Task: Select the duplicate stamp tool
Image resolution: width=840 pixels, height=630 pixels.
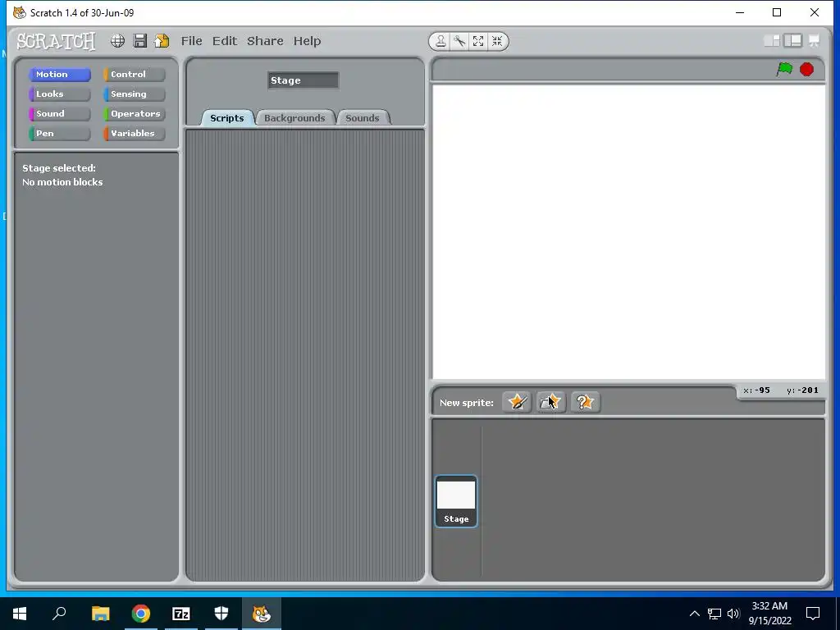Action: 441,41
